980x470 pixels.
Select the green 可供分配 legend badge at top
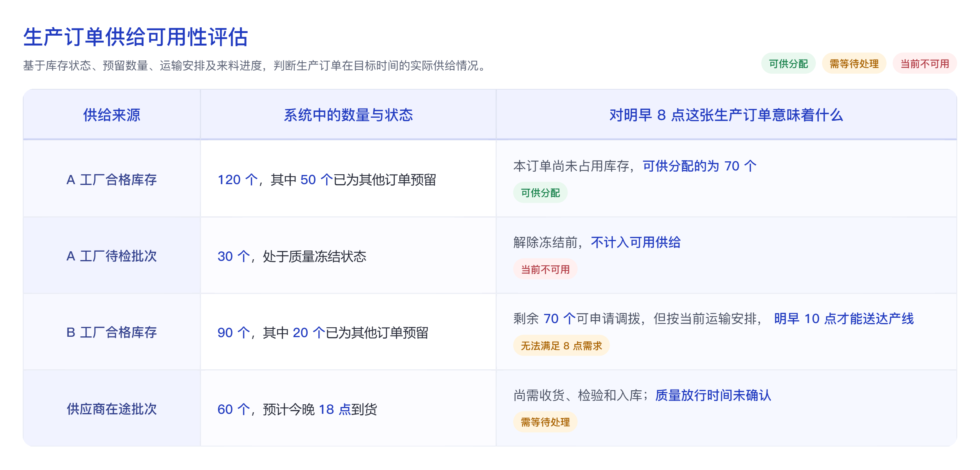788,63
